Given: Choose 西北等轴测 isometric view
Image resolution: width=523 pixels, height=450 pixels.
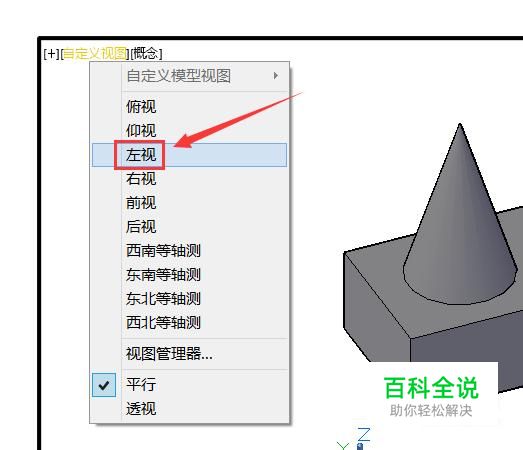Looking at the screenshot, I should pyautogui.click(x=163, y=323).
